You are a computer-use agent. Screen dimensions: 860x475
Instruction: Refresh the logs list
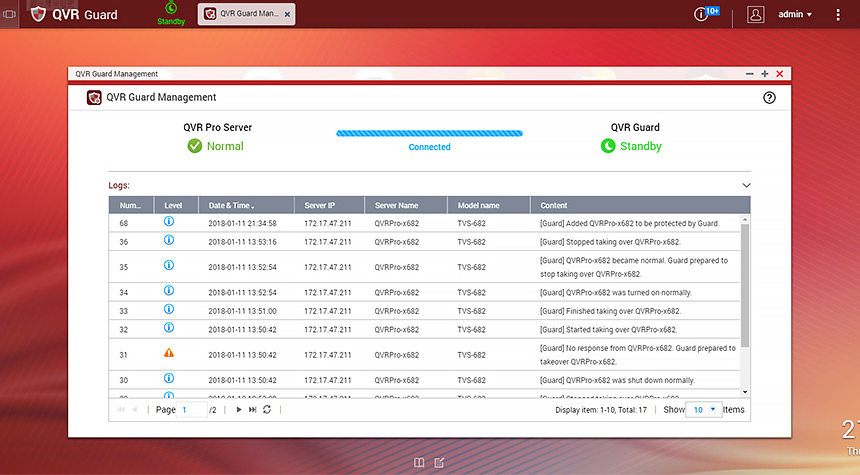click(x=267, y=410)
